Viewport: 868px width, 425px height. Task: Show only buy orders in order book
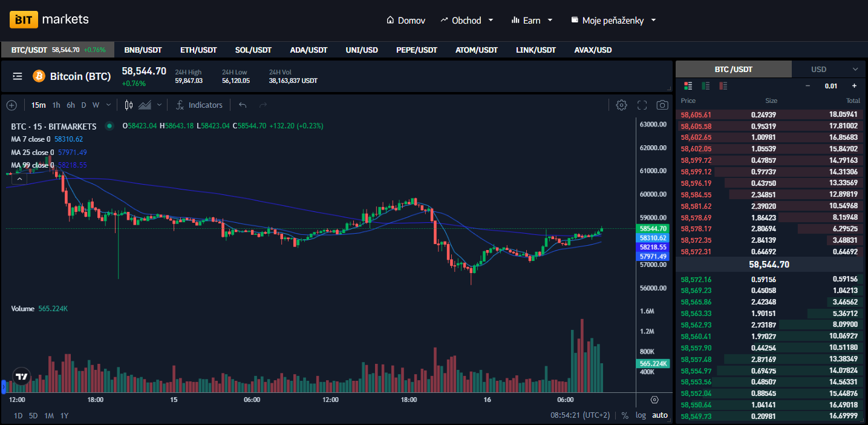coord(705,86)
